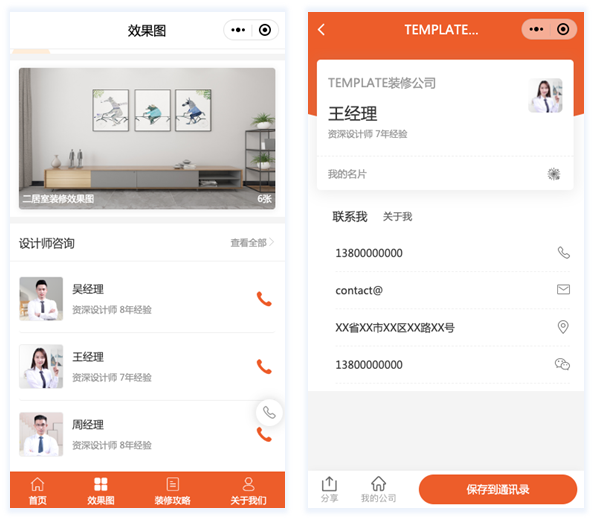The width and height of the screenshot is (594, 520).
Task: Open the 装修攻略 tab
Action: [x=172, y=491]
